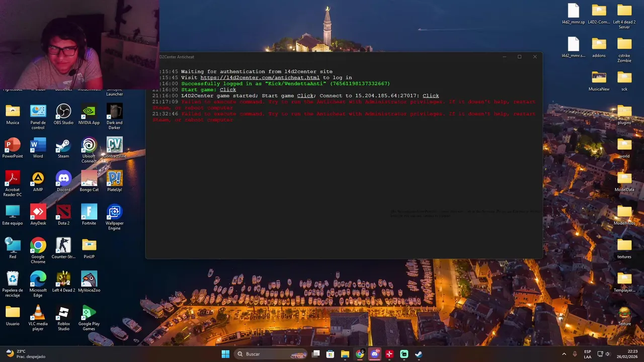Open MyVoiceZoo desktop icon

click(89, 282)
